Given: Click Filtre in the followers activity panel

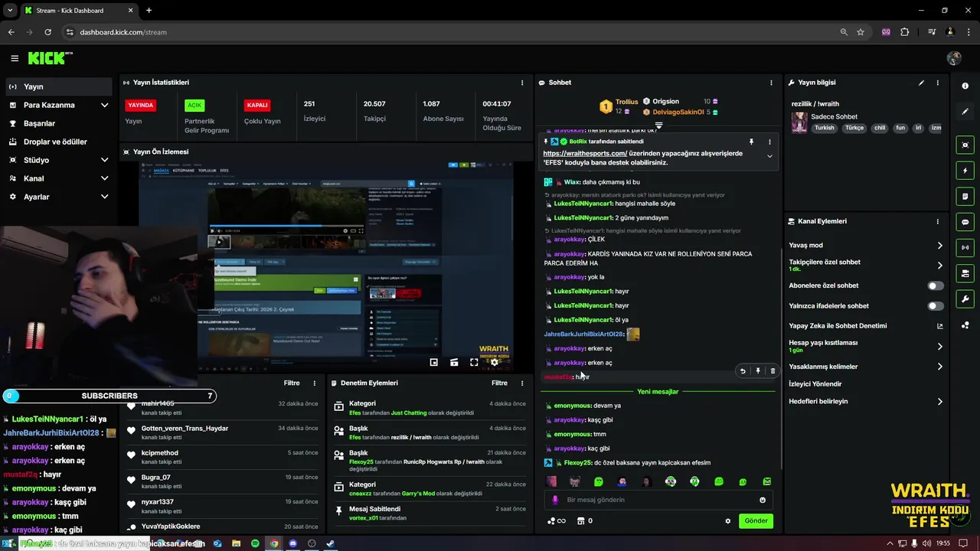Looking at the screenshot, I should (x=292, y=383).
